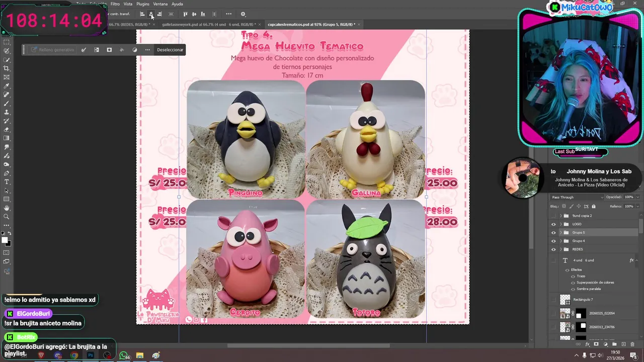Align right edges in options bar
Screen dimensions: 644x362
(x=159, y=14)
